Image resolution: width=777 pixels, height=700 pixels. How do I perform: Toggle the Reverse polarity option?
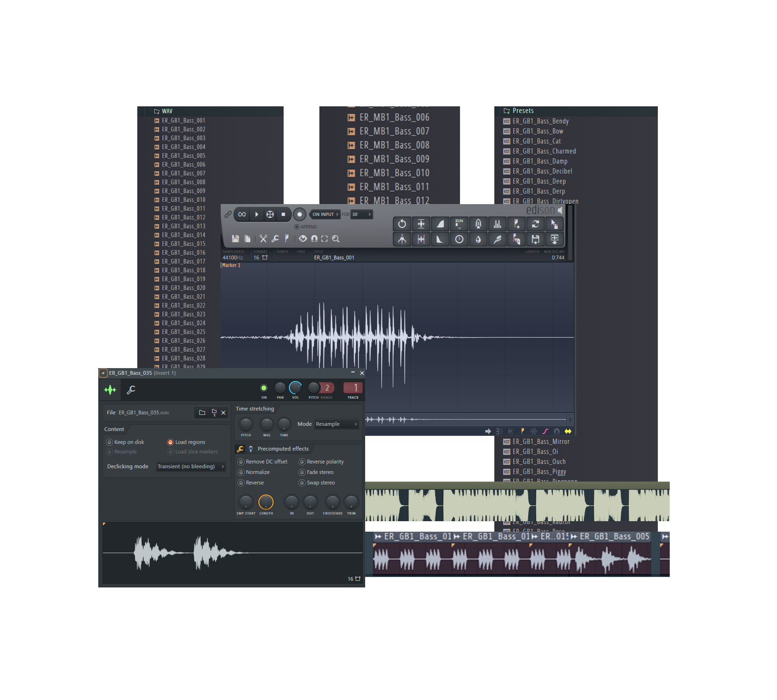(x=302, y=462)
